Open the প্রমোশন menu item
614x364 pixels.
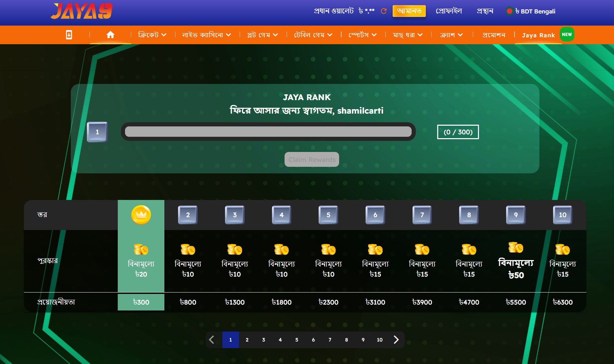494,35
